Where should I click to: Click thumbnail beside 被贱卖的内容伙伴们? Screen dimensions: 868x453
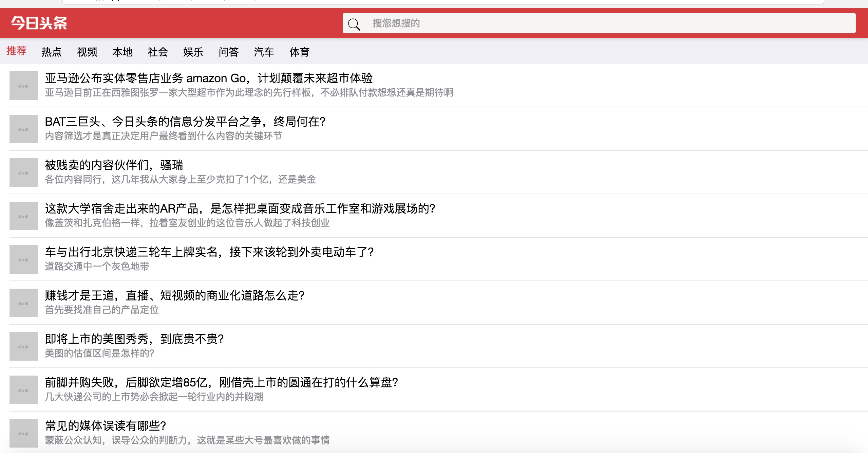pyautogui.click(x=24, y=173)
